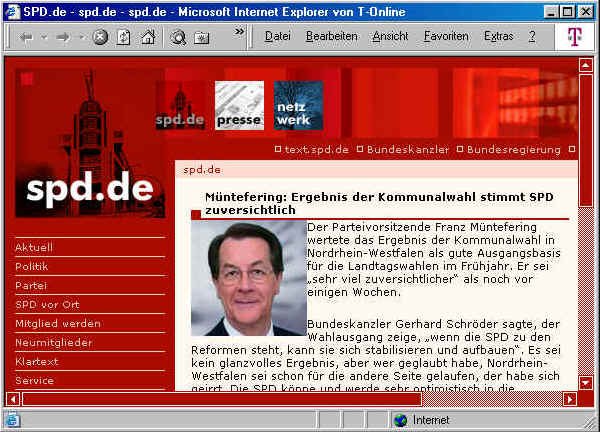Open the Ansicht menu
Screen dimensions: 600x432
pos(390,36)
